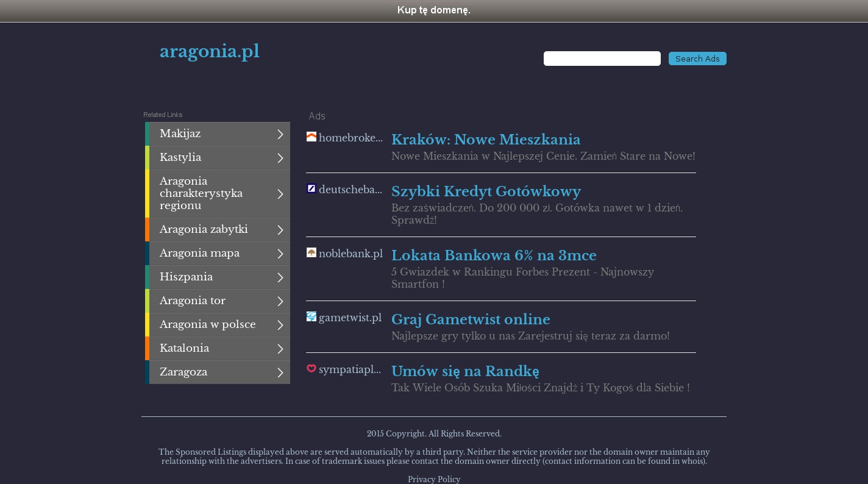Click the deutschebank favicon icon
This screenshot has height=484, width=868.
coord(311,189)
